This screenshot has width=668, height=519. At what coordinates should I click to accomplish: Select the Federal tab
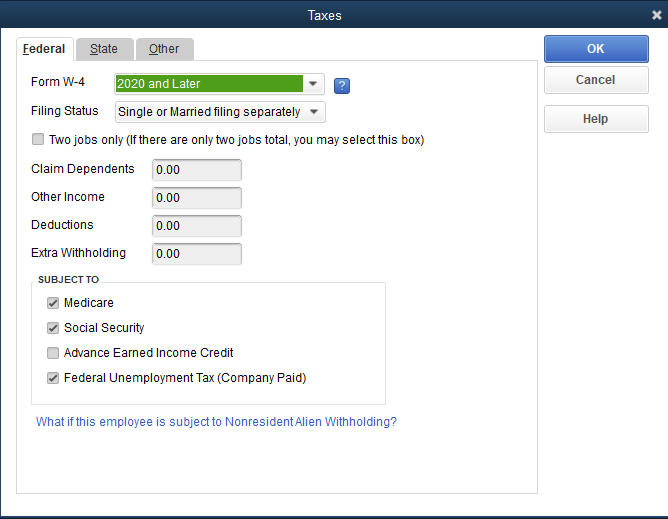coord(44,49)
